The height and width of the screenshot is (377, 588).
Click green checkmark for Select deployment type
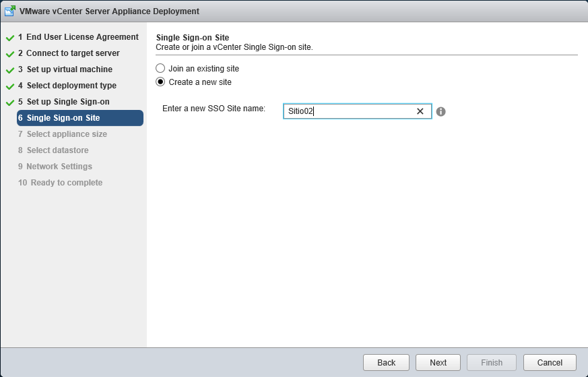point(10,86)
